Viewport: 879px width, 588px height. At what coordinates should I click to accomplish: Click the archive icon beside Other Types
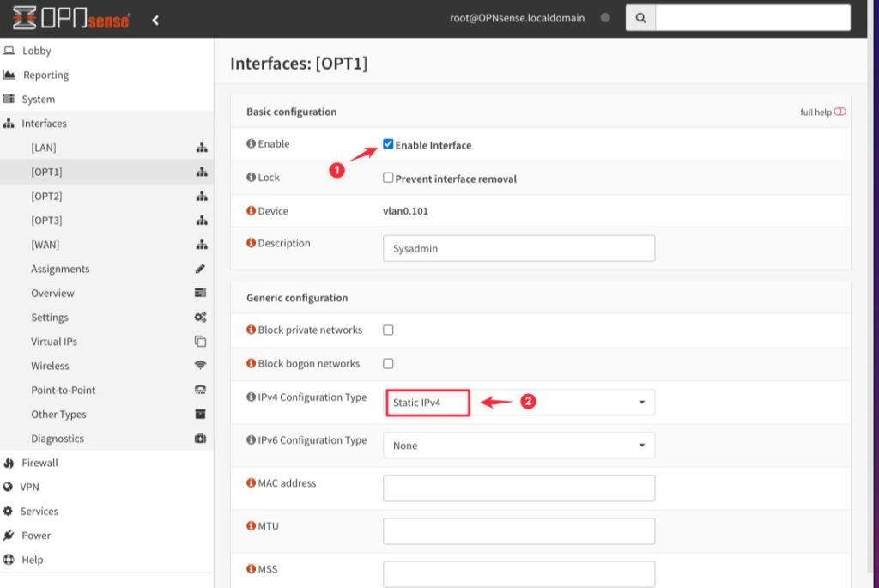pyautogui.click(x=200, y=415)
